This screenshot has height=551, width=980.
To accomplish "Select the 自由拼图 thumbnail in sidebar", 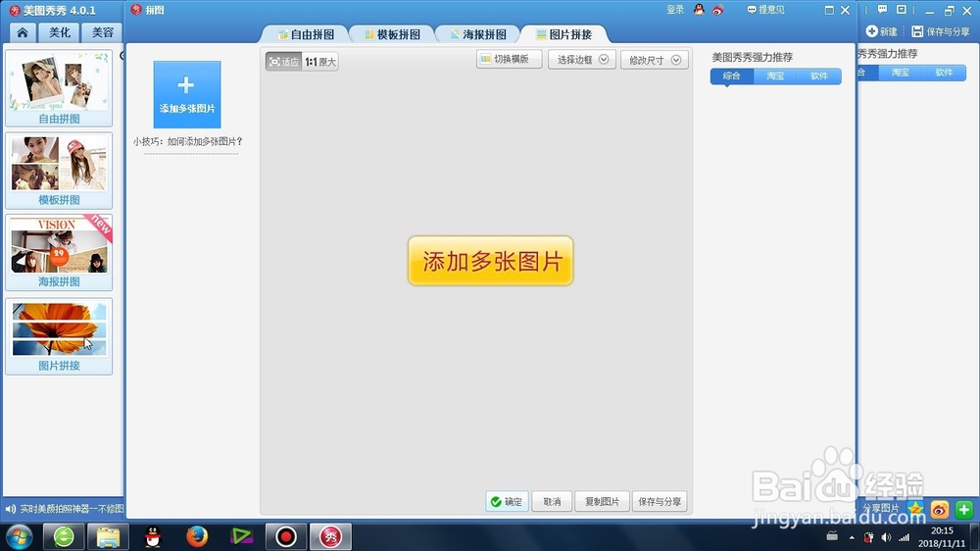I will (59, 88).
